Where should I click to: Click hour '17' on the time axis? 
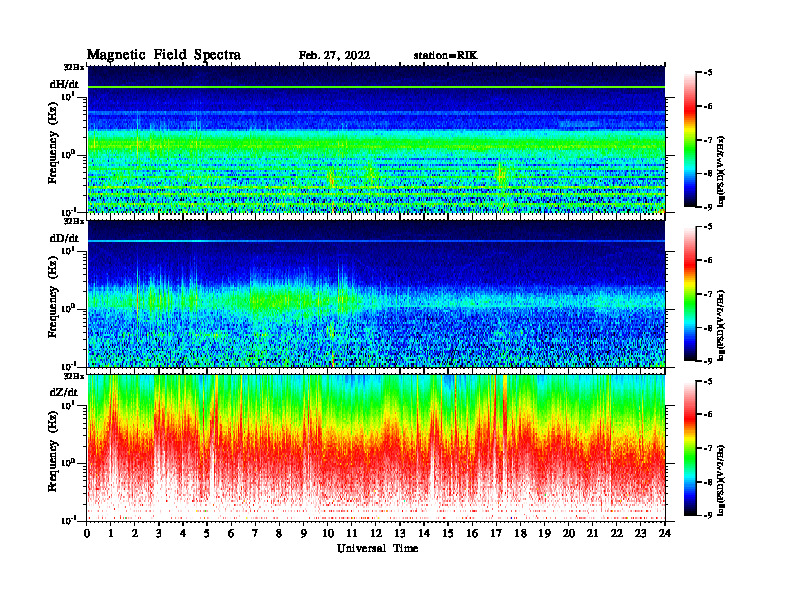(x=496, y=533)
